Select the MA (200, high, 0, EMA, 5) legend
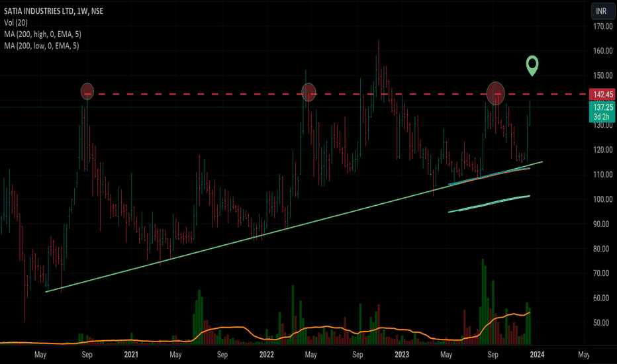The width and height of the screenshot is (617, 364). (x=42, y=34)
